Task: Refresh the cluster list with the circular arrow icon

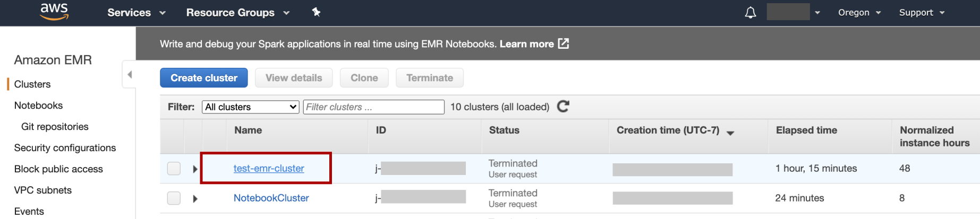Action: point(563,107)
